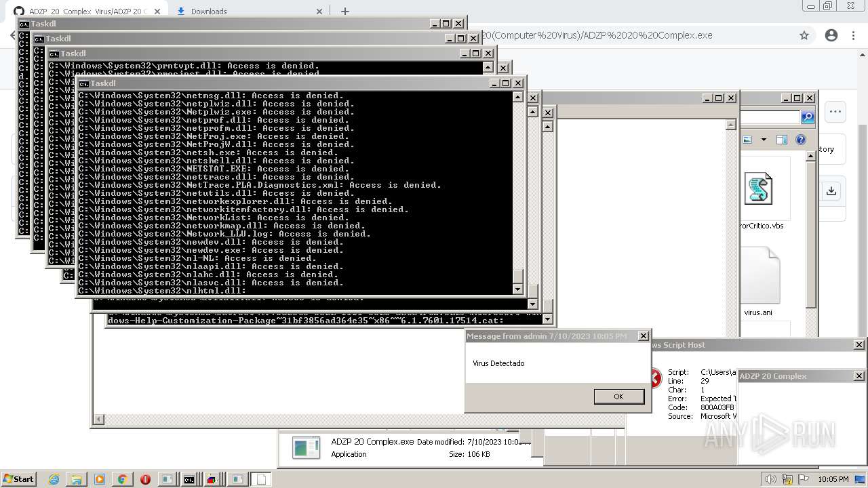
Task: Click the Chrome address bar URL
Action: click(x=597, y=35)
